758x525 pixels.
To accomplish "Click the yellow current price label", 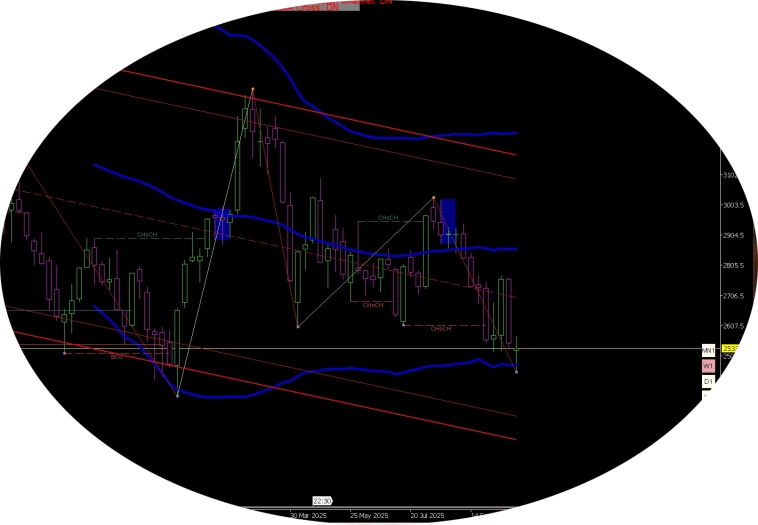I will (730, 348).
